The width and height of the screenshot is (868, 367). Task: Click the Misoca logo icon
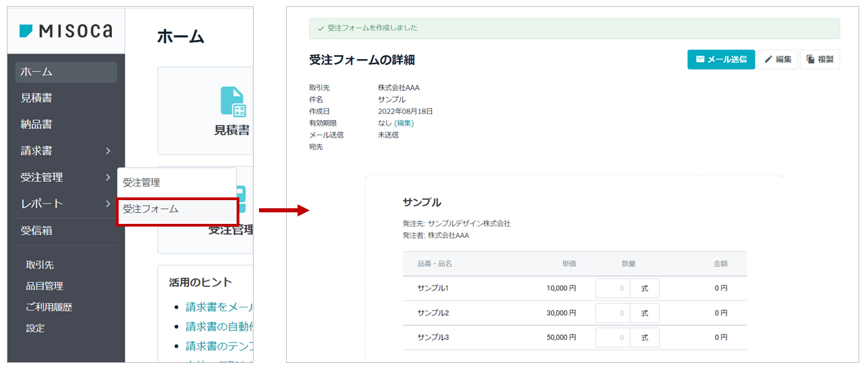click(x=26, y=31)
